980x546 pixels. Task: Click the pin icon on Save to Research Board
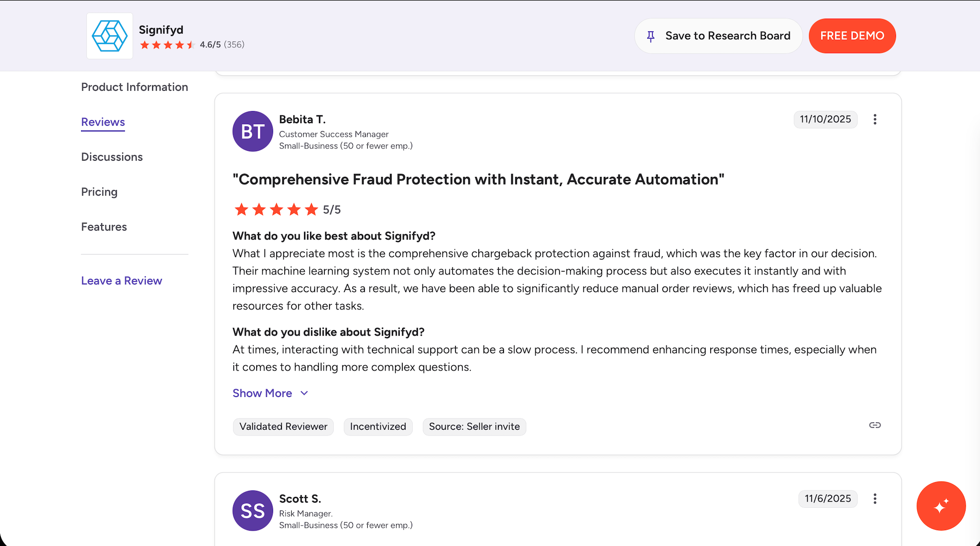(x=651, y=36)
